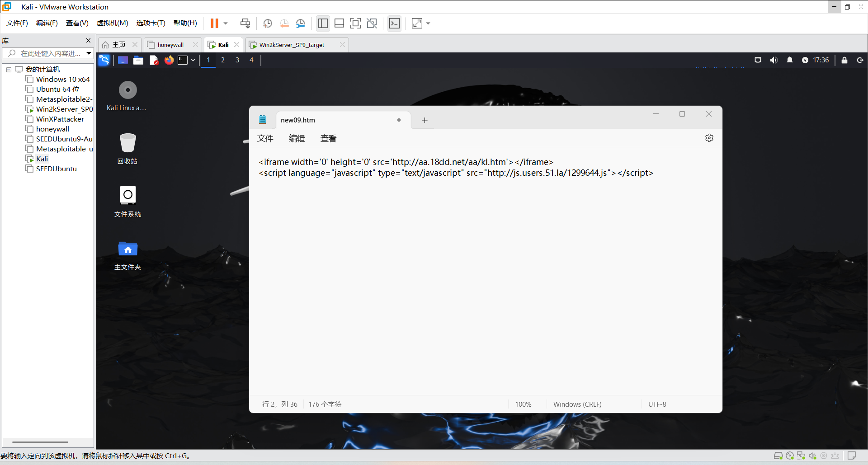Pause the virtual machine with the orange button
868x465 pixels.
click(x=214, y=23)
